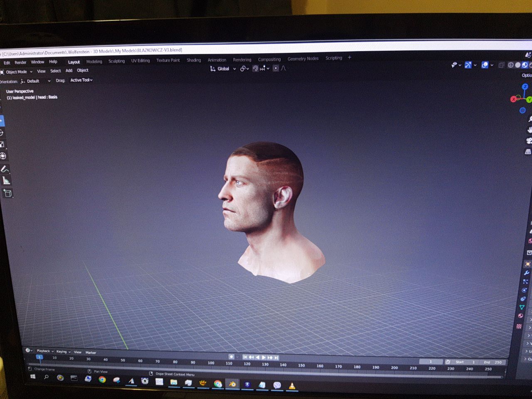Click the Zoom view magnifier icon
Image resolution: width=532 pixels, height=399 pixels.
click(x=530, y=119)
